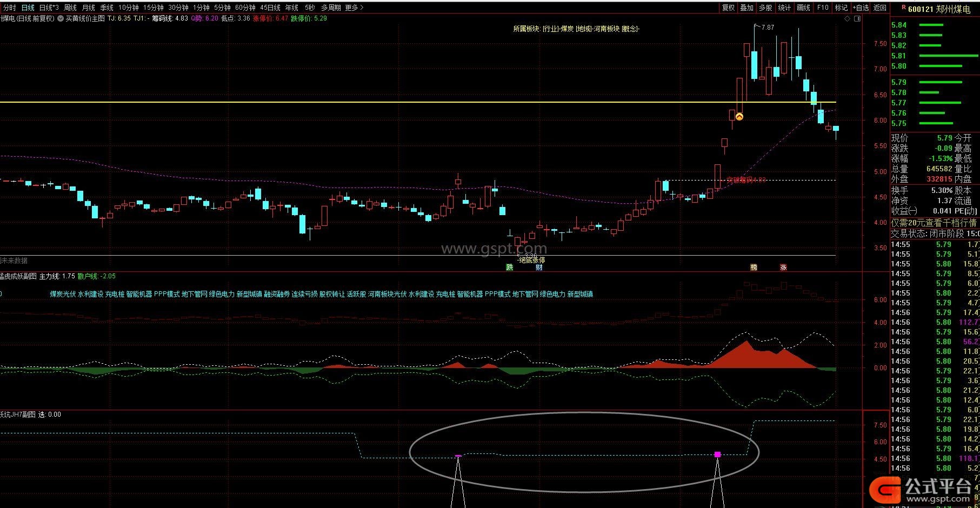Screen dimensions: 980x508
Task: Click the diamond icon above the price axis
Action: [847, 19]
